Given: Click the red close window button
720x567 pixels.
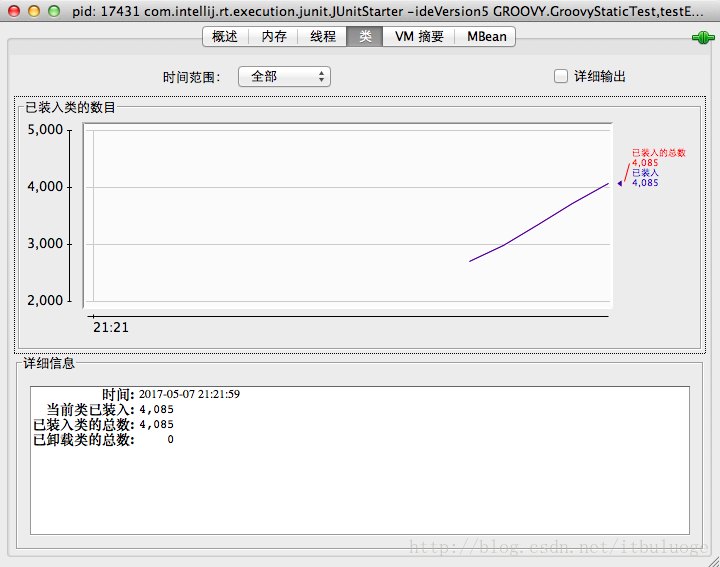Looking at the screenshot, I should pos(14,11).
